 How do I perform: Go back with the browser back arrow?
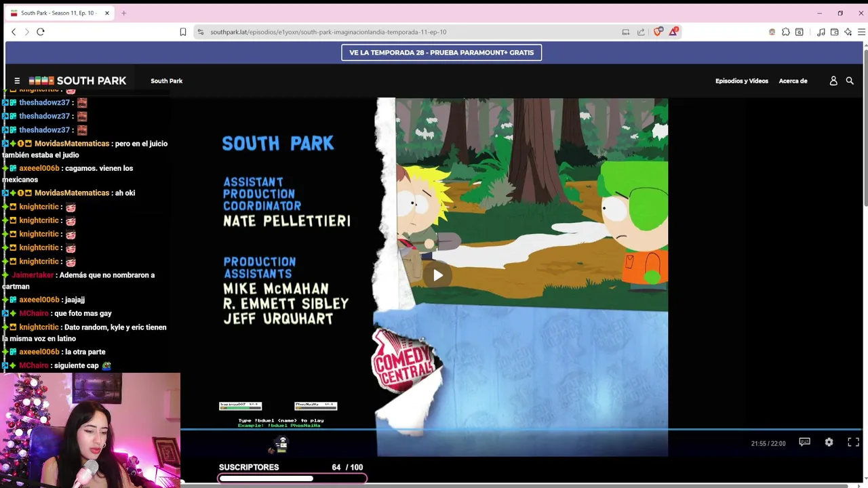point(14,32)
